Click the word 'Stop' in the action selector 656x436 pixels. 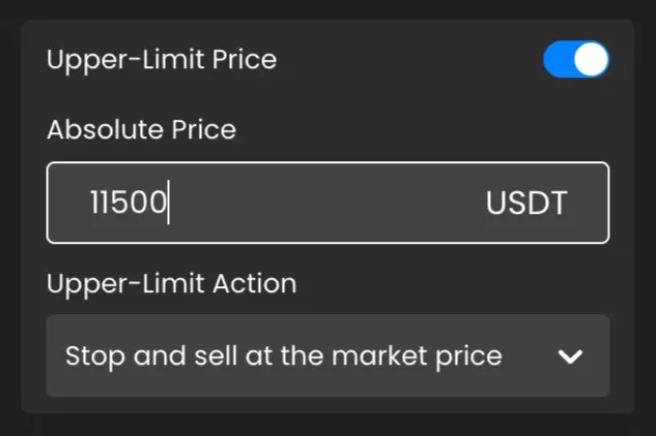[x=95, y=356]
